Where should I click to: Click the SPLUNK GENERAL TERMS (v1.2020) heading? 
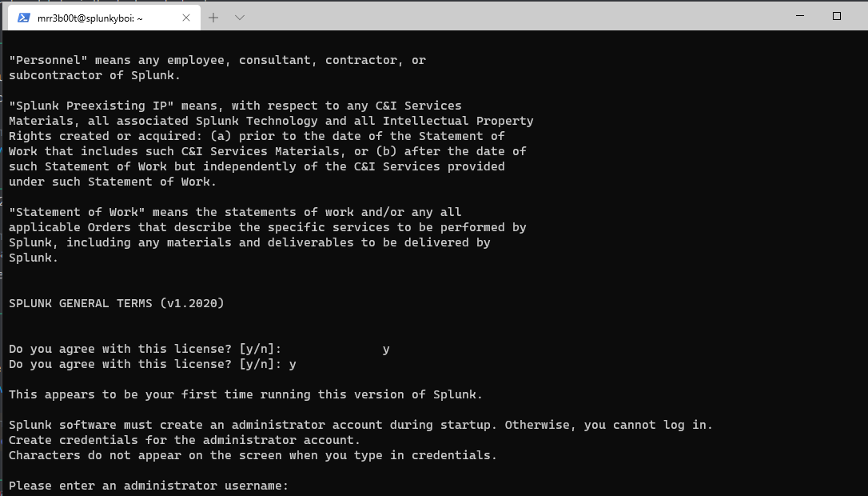pos(116,303)
